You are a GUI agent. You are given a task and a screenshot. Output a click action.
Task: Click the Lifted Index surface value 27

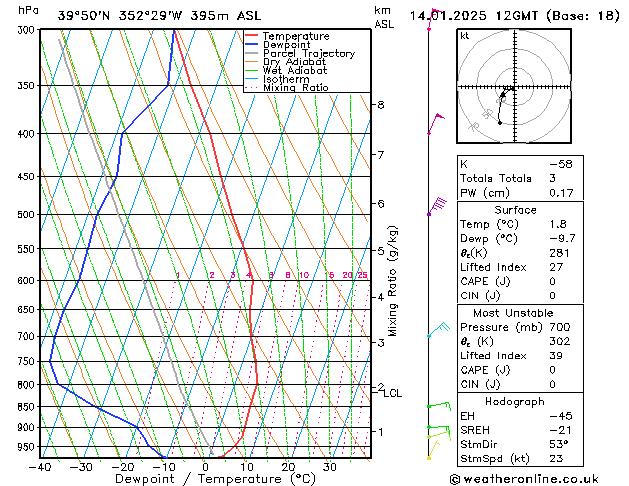point(556,267)
